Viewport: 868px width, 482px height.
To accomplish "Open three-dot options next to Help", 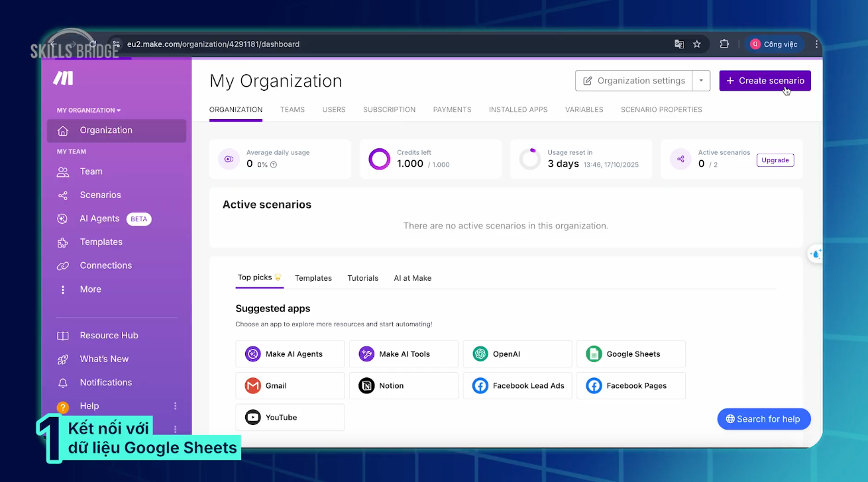I will point(176,406).
